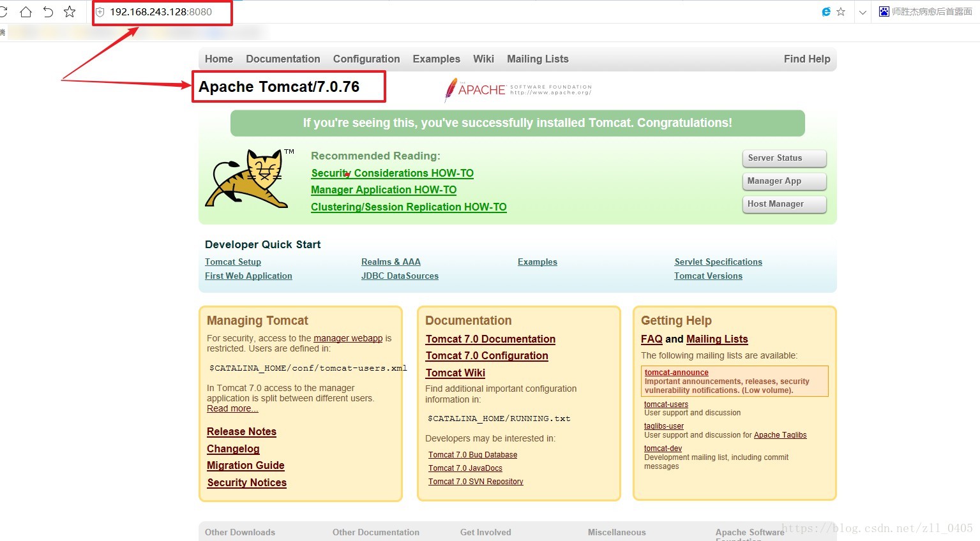Open Mailing Lists link under Getting Help
The height and width of the screenshot is (541, 980).
pos(717,339)
